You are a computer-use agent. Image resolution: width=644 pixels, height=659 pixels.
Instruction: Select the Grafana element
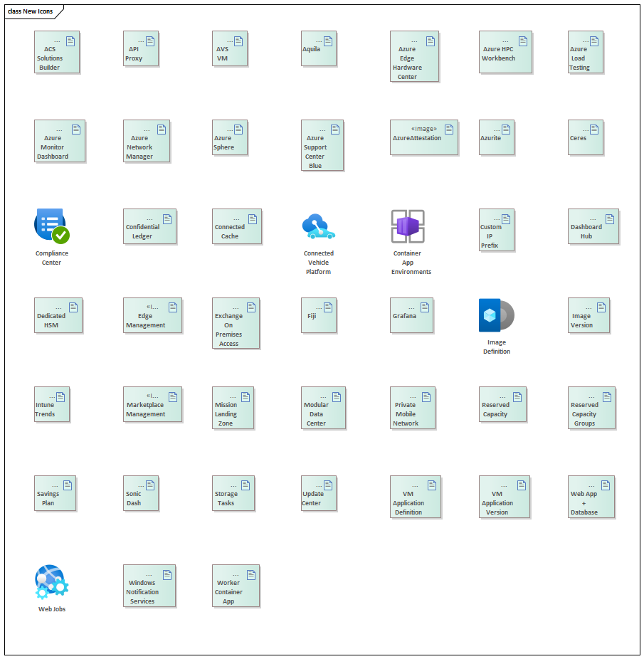[x=411, y=316]
